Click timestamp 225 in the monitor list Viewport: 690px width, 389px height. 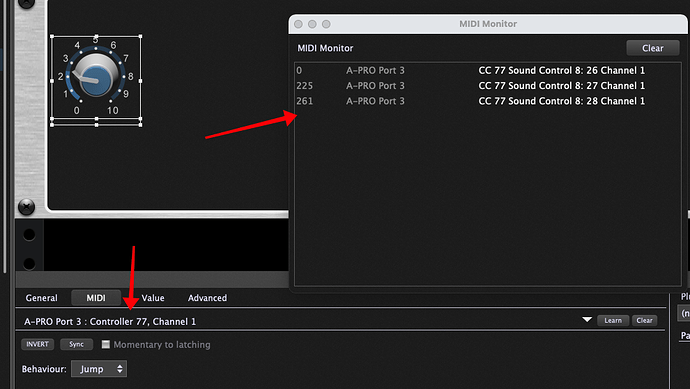[305, 86]
